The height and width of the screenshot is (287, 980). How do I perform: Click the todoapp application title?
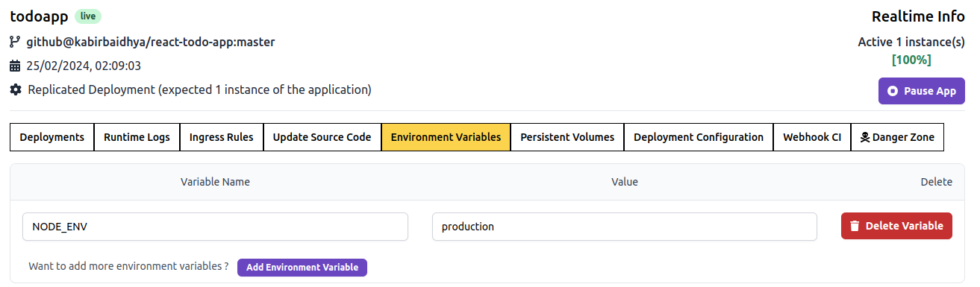pos(40,16)
